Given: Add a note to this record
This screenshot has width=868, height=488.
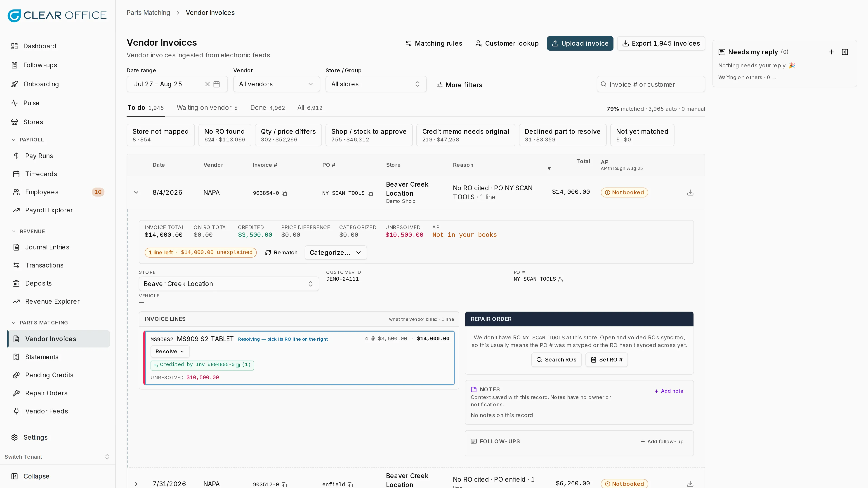Looking at the screenshot, I should coord(669,391).
